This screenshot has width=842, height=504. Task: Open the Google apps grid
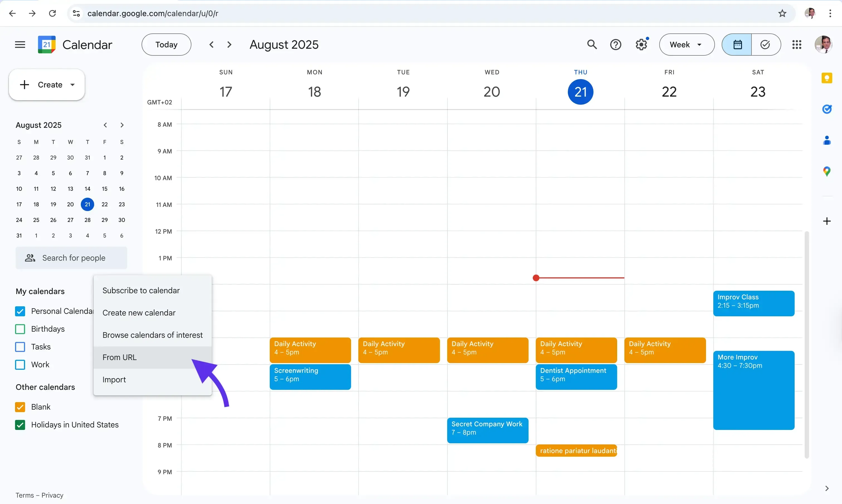coord(797,45)
